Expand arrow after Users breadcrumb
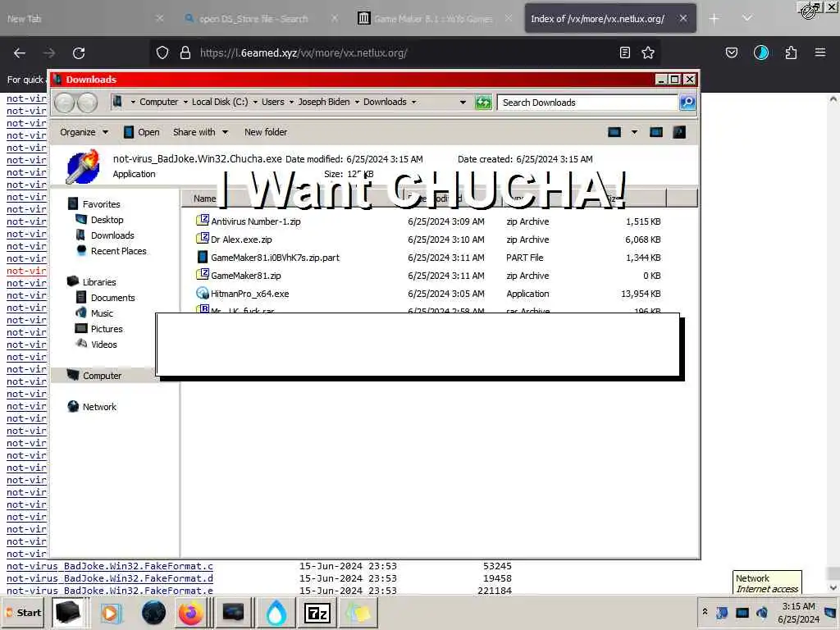The image size is (840, 630). pyautogui.click(x=291, y=102)
